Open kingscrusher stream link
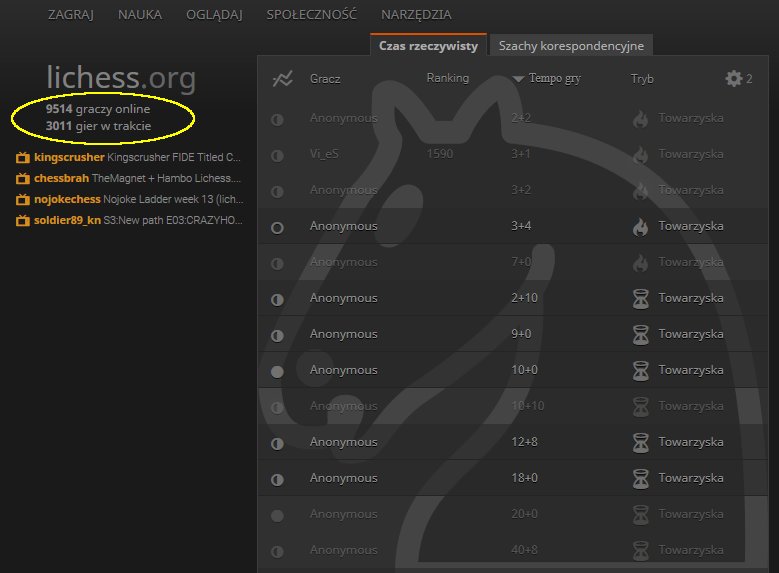This screenshot has width=779, height=573. point(137,157)
